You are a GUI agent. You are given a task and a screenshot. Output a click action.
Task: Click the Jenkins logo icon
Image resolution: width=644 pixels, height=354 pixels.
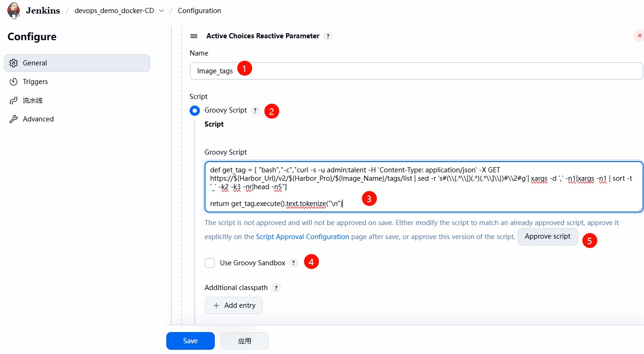click(x=14, y=10)
